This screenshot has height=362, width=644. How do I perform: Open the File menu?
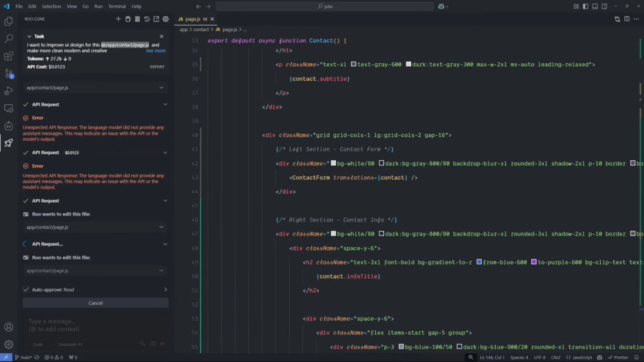19,6
